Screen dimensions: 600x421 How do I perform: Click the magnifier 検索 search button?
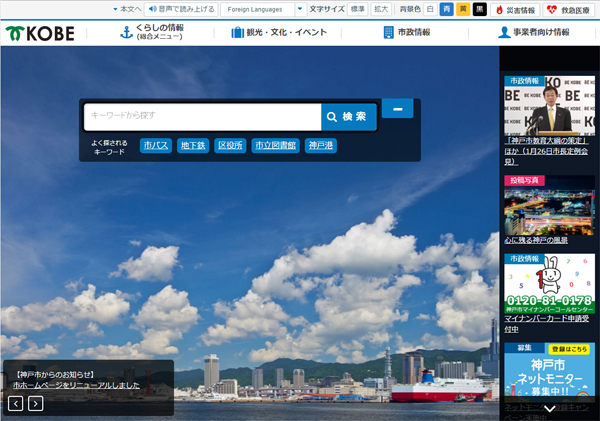(348, 117)
